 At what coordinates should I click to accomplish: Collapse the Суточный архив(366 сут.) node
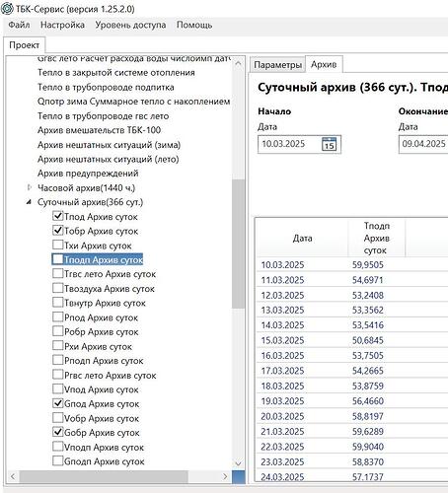[x=29, y=202]
